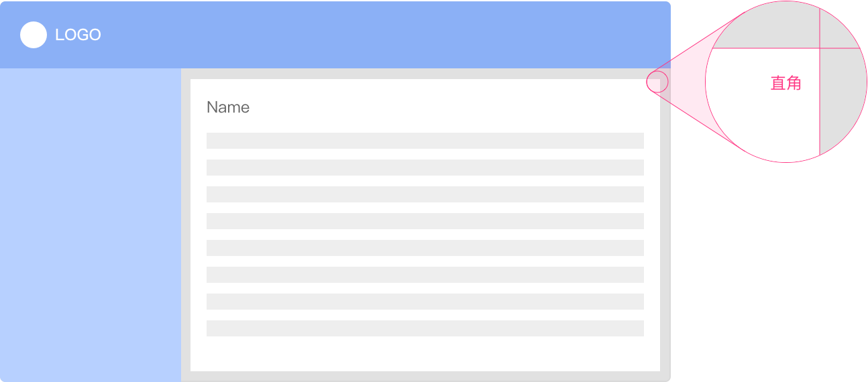Click the LOGO text in header
The width and height of the screenshot is (868, 382).
coord(78,35)
